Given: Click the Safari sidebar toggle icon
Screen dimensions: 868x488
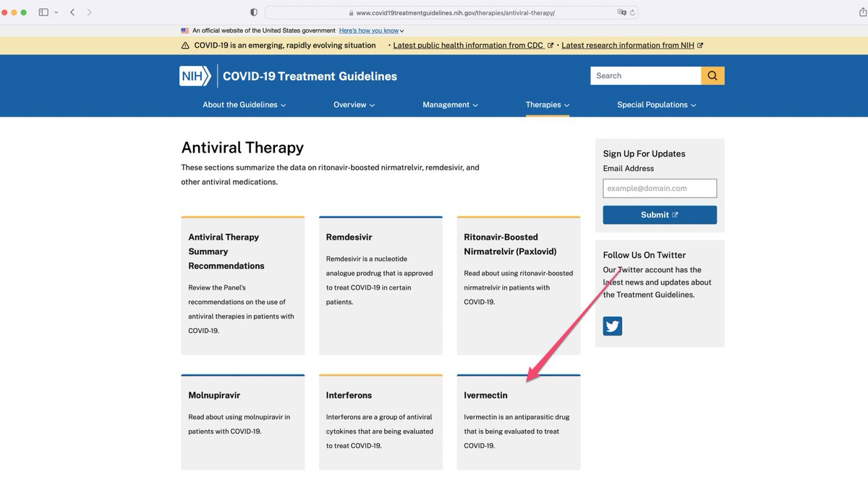Looking at the screenshot, I should [43, 12].
